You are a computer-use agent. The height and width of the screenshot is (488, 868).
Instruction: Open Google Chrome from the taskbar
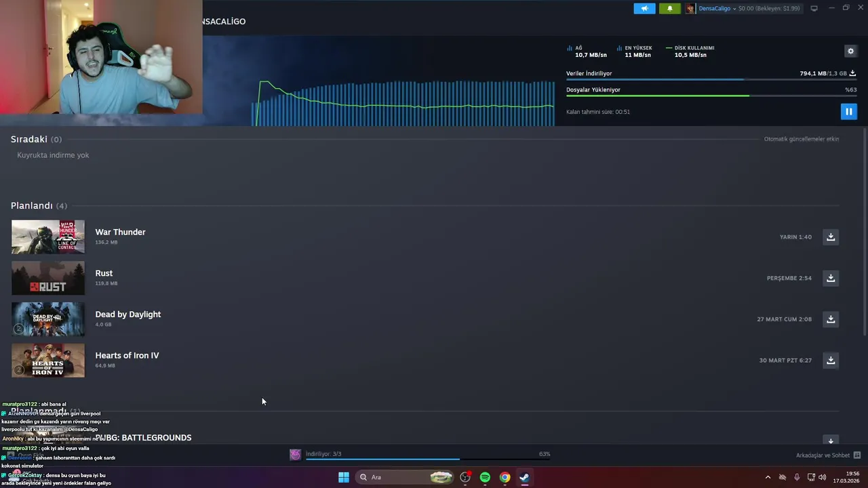point(505,477)
